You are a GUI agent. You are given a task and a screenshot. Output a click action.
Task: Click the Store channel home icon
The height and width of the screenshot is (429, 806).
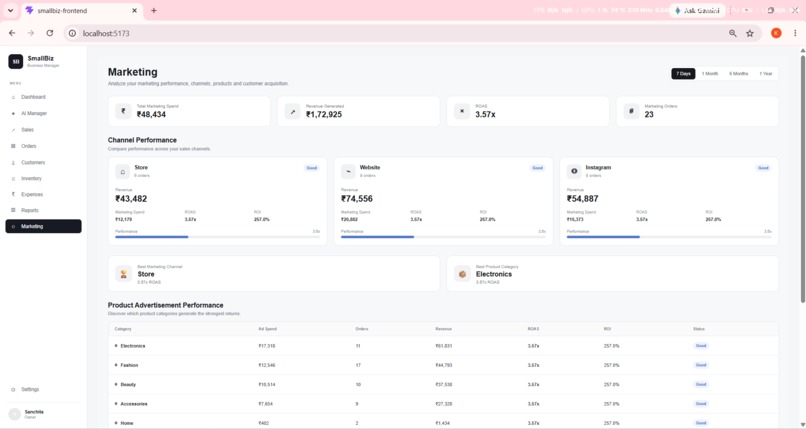[x=123, y=172]
